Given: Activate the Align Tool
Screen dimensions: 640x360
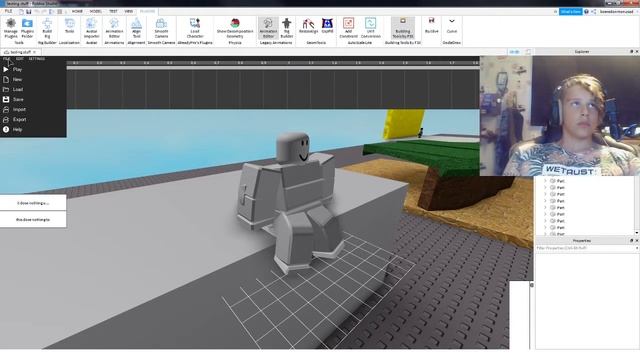Looking at the screenshot, I should pos(136,28).
